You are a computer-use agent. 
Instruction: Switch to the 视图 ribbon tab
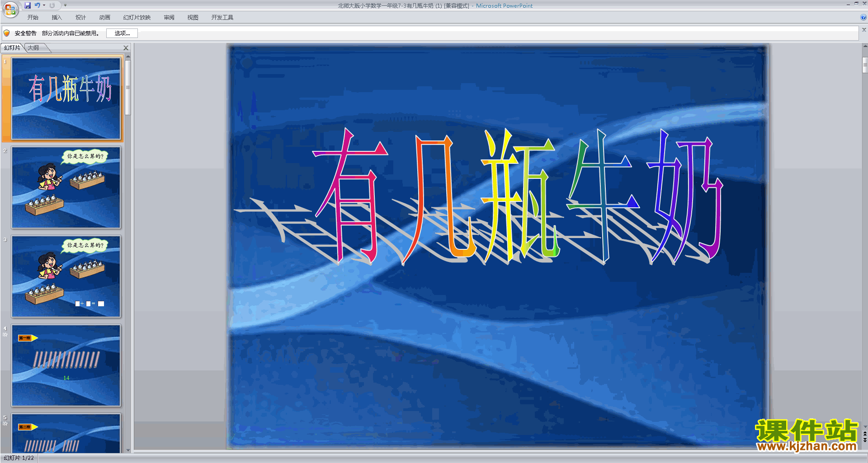(x=193, y=18)
